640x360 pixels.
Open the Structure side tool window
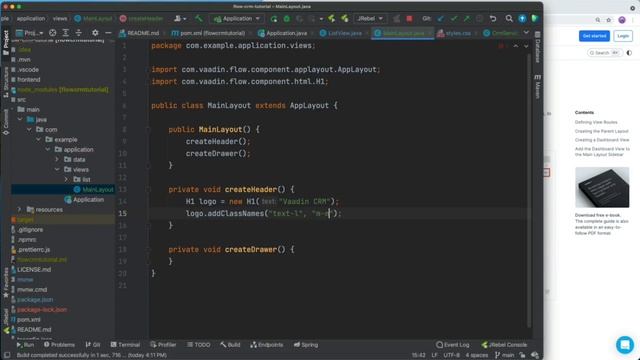[x=6, y=82]
